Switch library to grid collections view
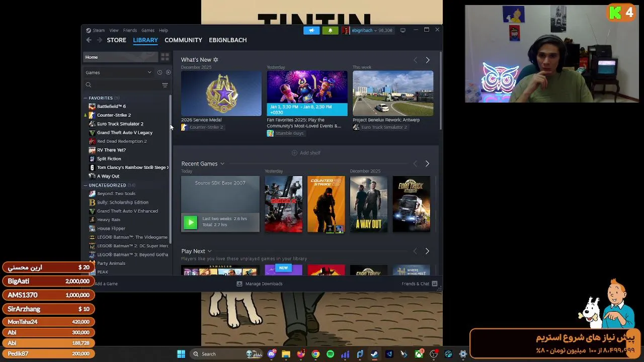 (x=165, y=57)
